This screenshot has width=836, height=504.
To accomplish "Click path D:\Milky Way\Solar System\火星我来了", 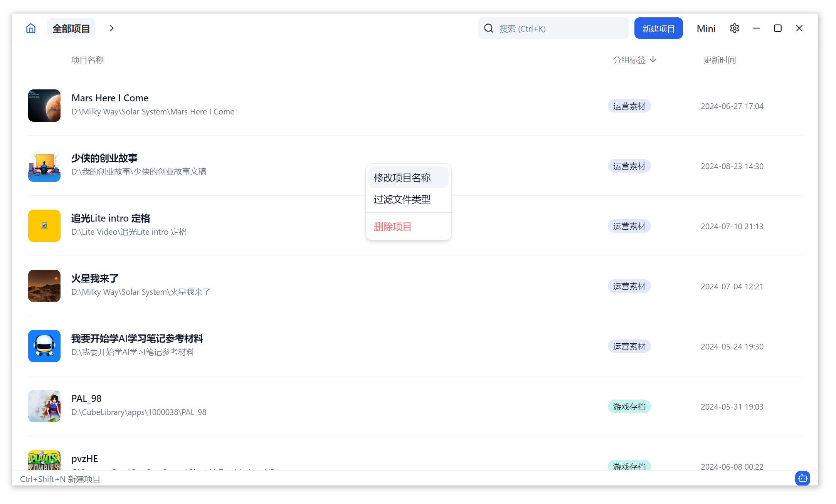I will pos(141,292).
